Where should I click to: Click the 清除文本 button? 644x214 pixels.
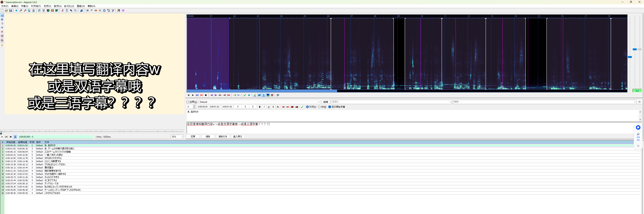click(x=222, y=136)
